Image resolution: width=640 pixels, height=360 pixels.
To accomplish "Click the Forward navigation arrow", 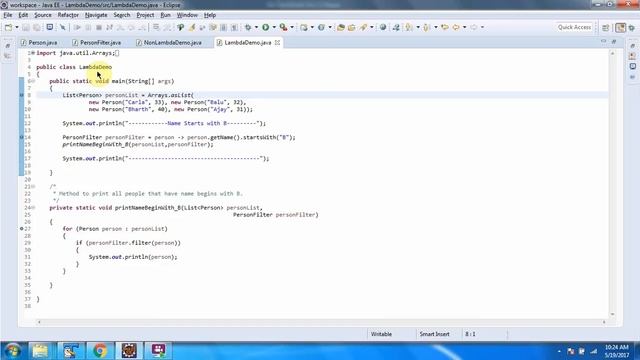I will [473, 27].
